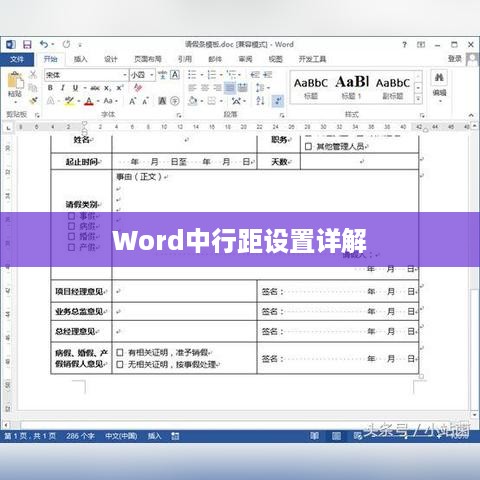Screen dimensions: 480x480
Task: Switch to the 审阅 (Review) tab
Action: pos(245,59)
